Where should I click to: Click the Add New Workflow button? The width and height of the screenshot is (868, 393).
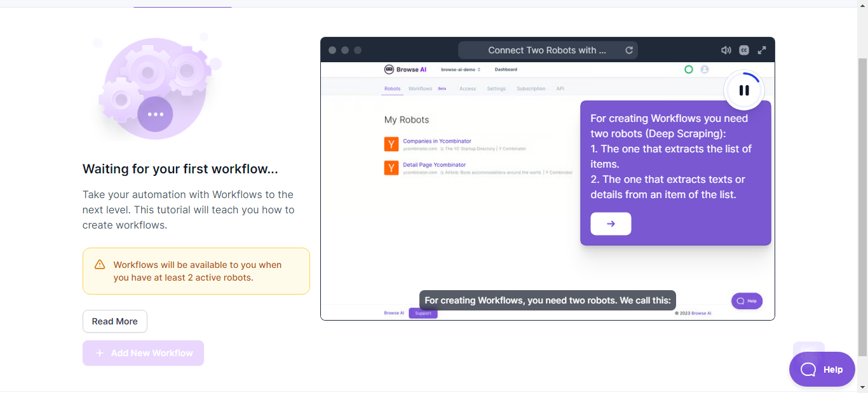[143, 353]
